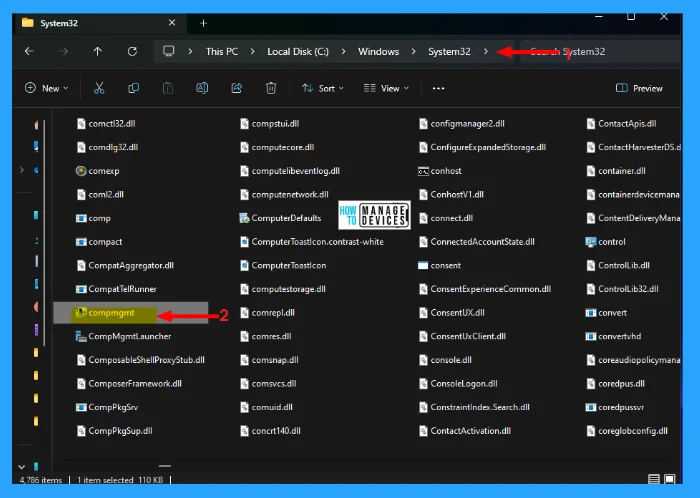Select concrt140.dll
Image resolution: width=700 pixels, height=498 pixels.
tap(270, 431)
